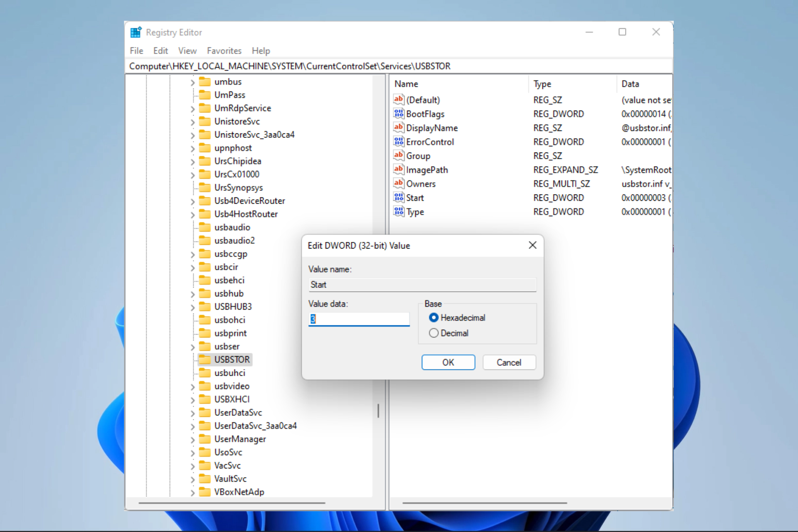
Task: Select the VacSvc tree item label
Action: [227, 465]
